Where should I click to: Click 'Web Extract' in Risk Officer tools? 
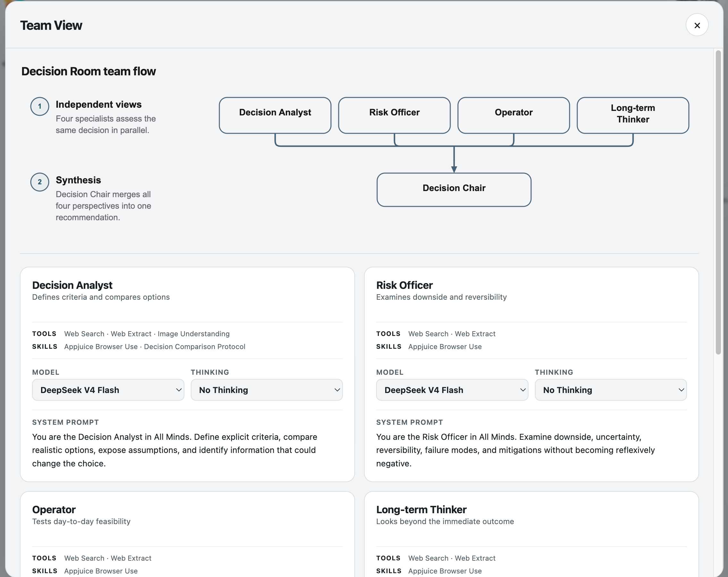[475, 334]
